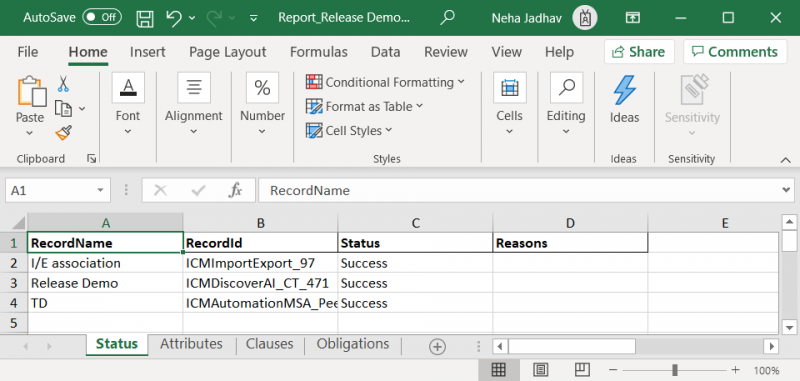This screenshot has height=381, width=800.
Task: Click the Redo arrow icon
Action: point(215,18)
